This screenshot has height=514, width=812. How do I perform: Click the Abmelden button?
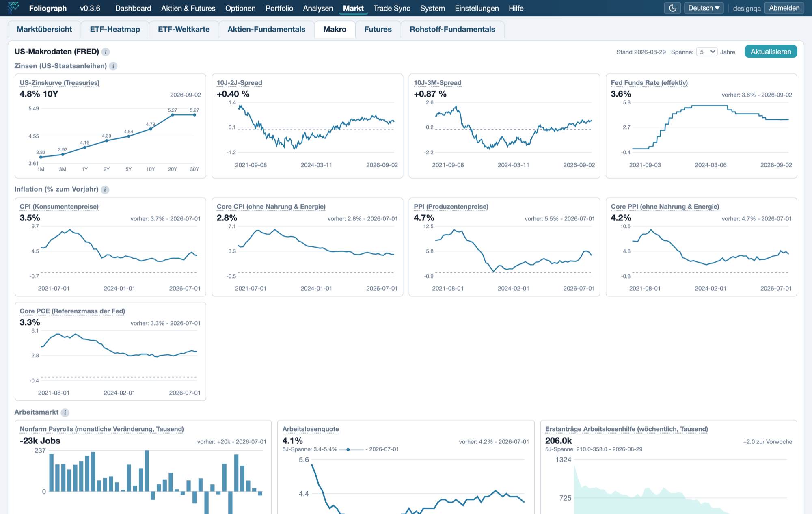click(784, 8)
